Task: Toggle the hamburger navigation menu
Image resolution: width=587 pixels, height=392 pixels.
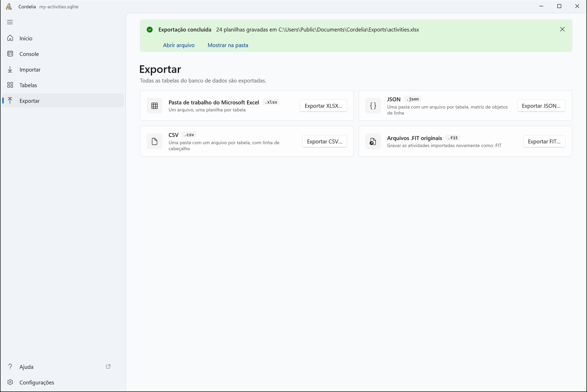Action: [x=10, y=22]
